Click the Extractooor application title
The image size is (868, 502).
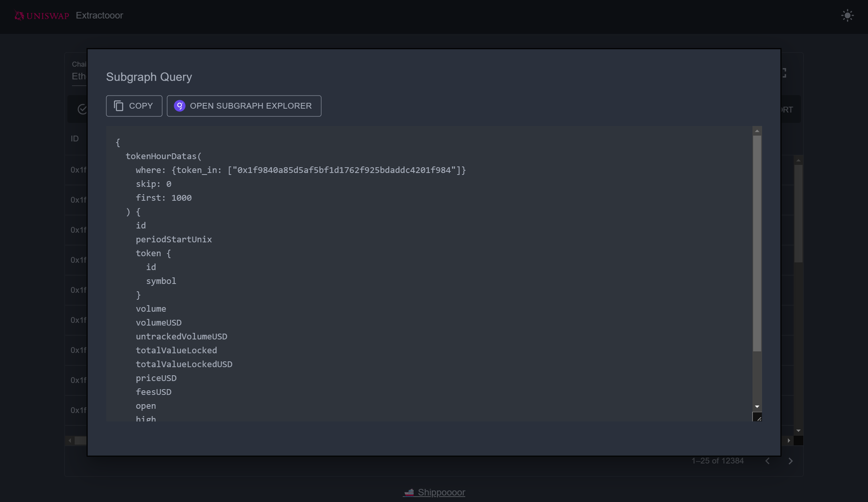(x=100, y=15)
